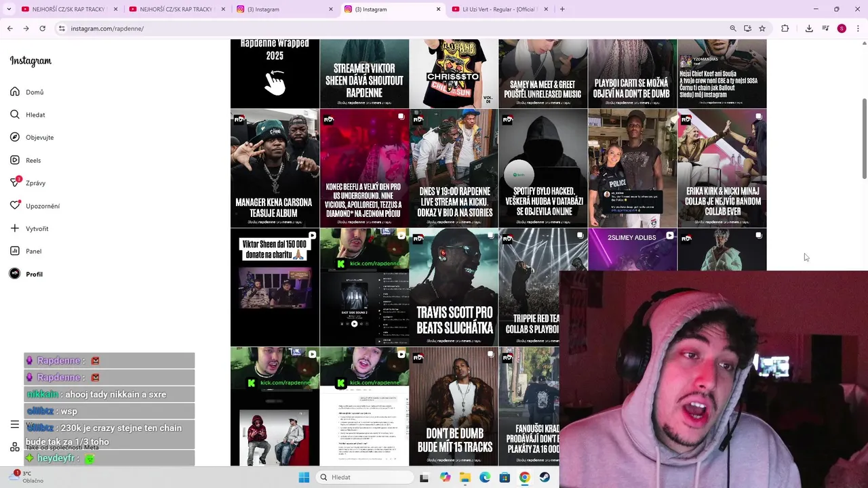Open the Upozornění heart icon
Viewport: 868px width, 488px height.
point(15,205)
